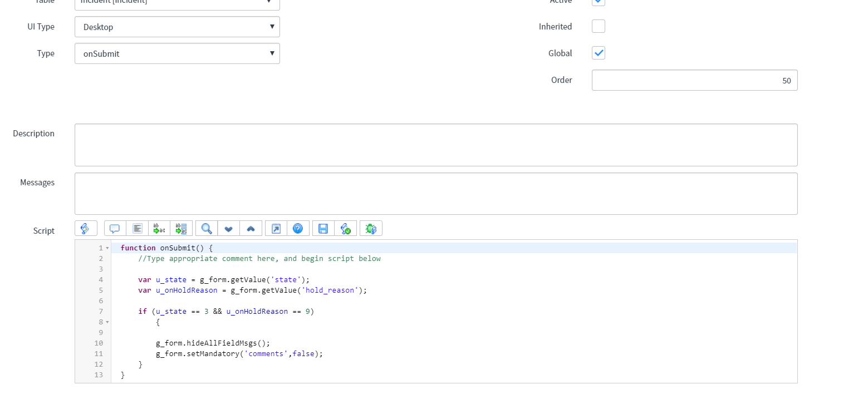Click the find previous up-arrow icon
868x414 pixels.
pos(251,228)
